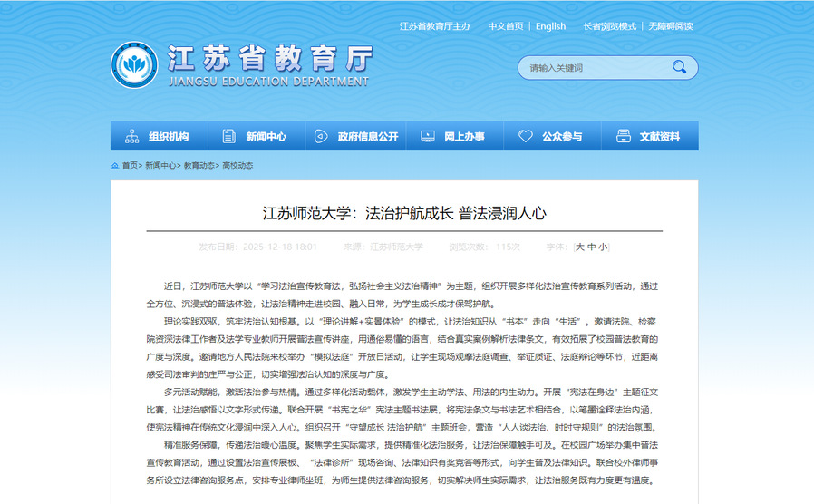Open 高校动态 breadcrumb link
Image resolution: width=814 pixels, height=504 pixels.
click(237, 166)
